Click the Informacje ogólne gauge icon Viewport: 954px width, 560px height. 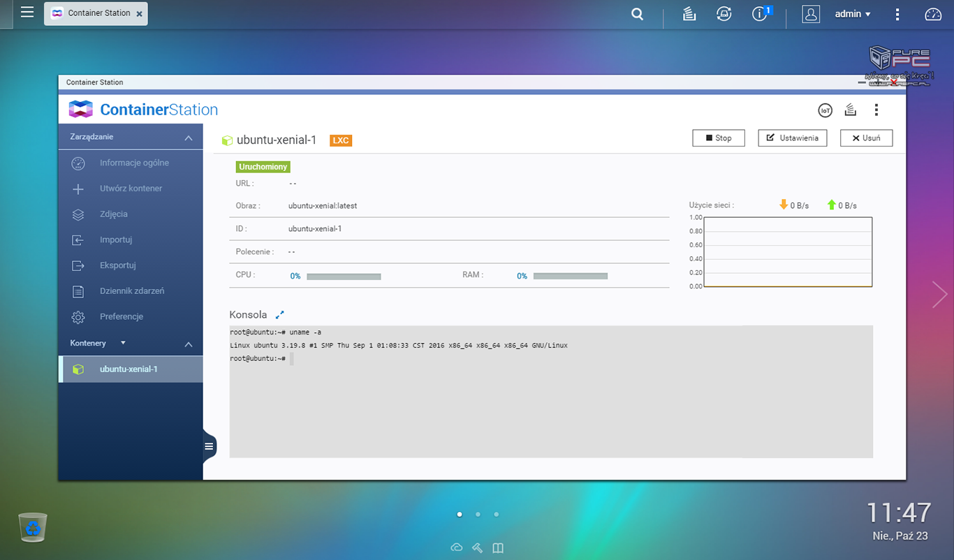78,163
